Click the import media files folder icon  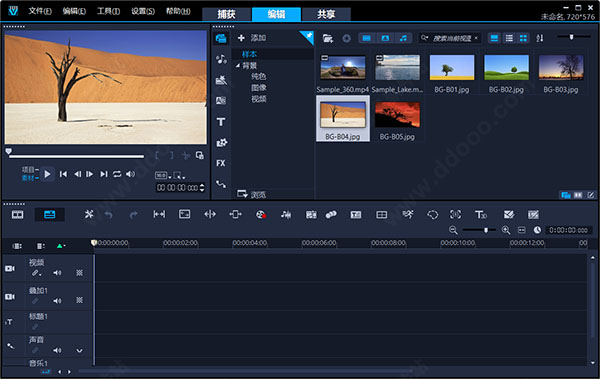[328, 38]
